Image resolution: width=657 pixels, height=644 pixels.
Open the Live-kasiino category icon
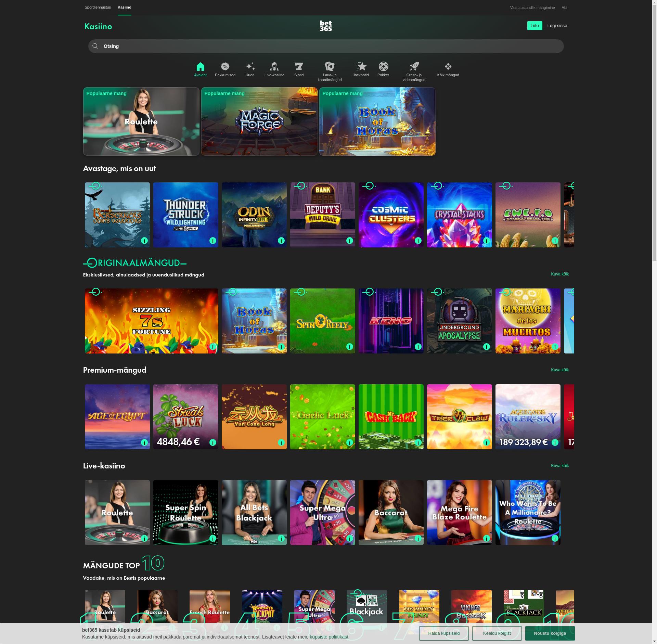point(274,66)
